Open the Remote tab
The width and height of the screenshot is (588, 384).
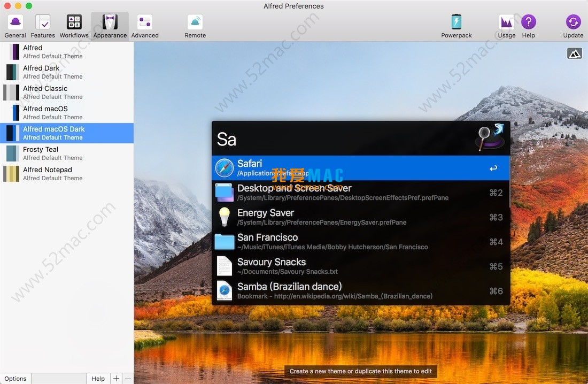click(195, 26)
